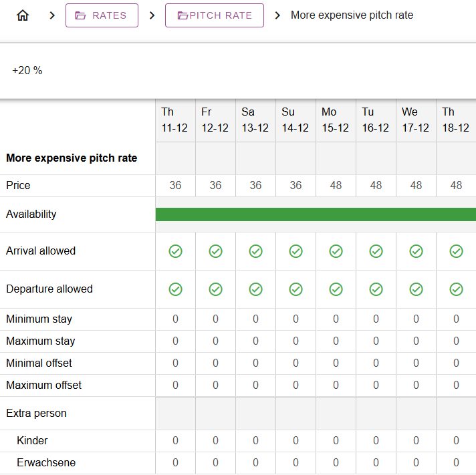Toggle arrival allowed for Th 11-12
Screen dimensions: 476x475
coord(175,251)
